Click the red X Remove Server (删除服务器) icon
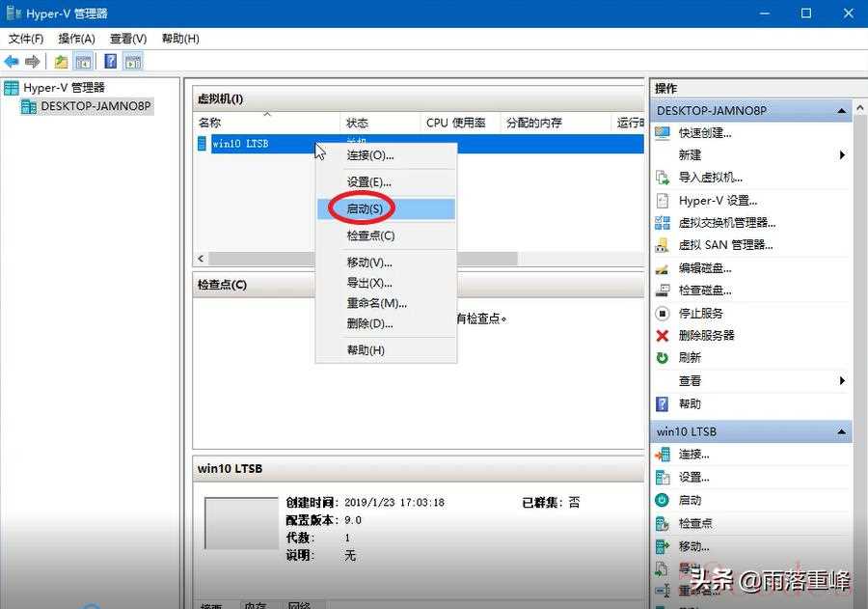The image size is (868, 609). coord(662,336)
